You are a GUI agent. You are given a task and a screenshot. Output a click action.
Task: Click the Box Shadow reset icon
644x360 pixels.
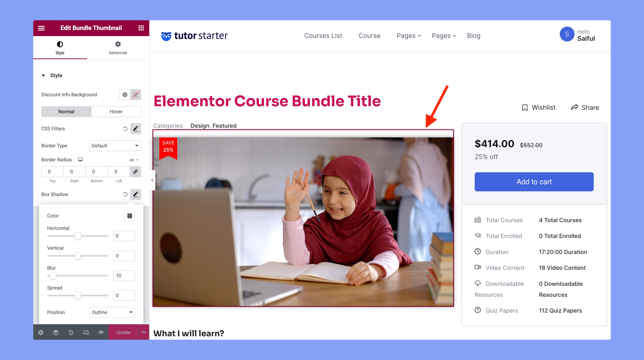pyautogui.click(x=125, y=194)
